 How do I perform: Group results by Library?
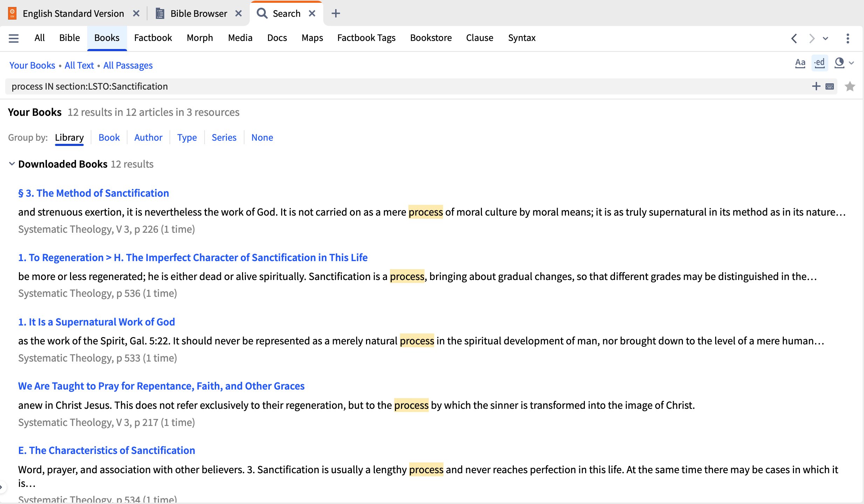click(69, 138)
